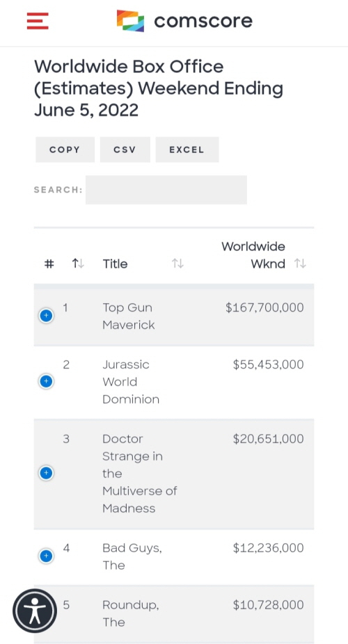Click the Comscore logo
Image resolution: width=348 pixels, height=644 pixels.
(185, 21)
